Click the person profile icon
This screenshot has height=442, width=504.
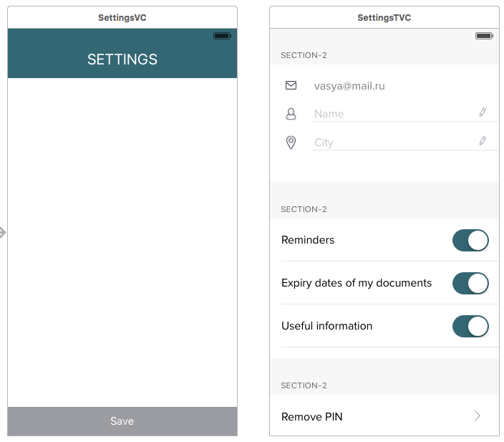pos(291,114)
